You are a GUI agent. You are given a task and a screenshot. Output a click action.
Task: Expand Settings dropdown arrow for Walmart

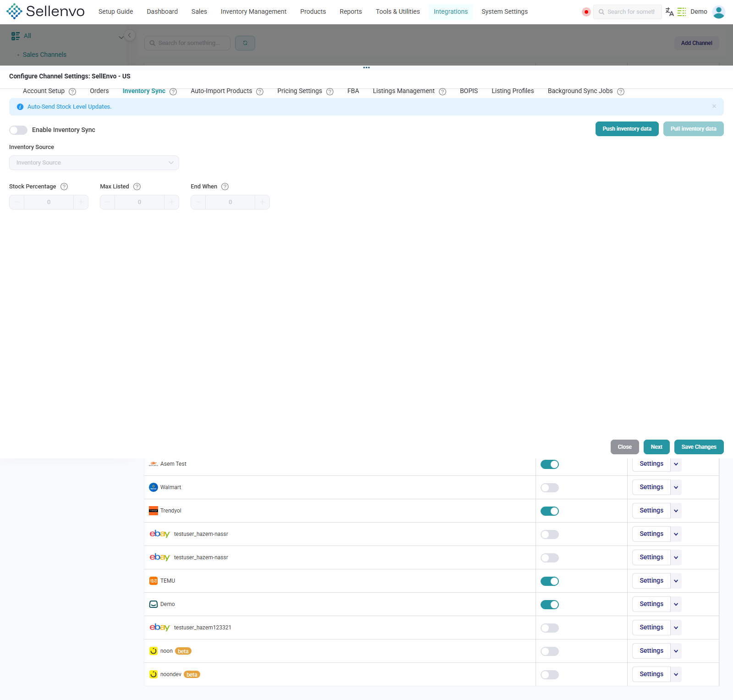click(676, 487)
